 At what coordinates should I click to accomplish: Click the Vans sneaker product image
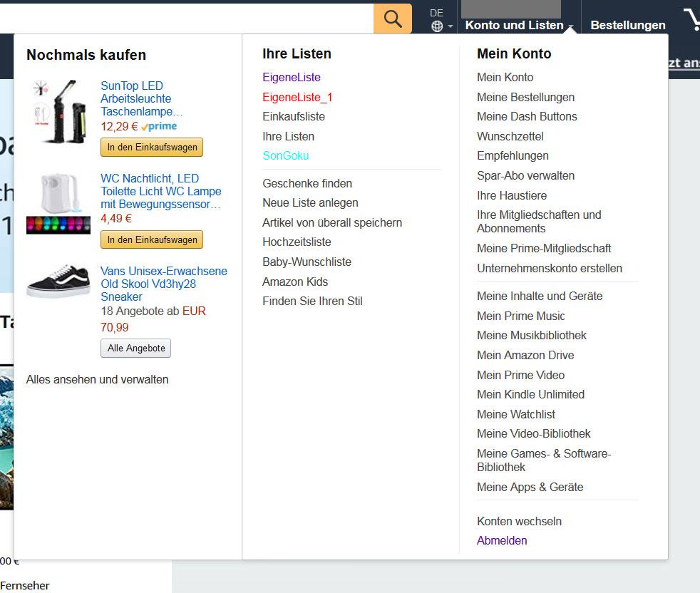point(58,283)
